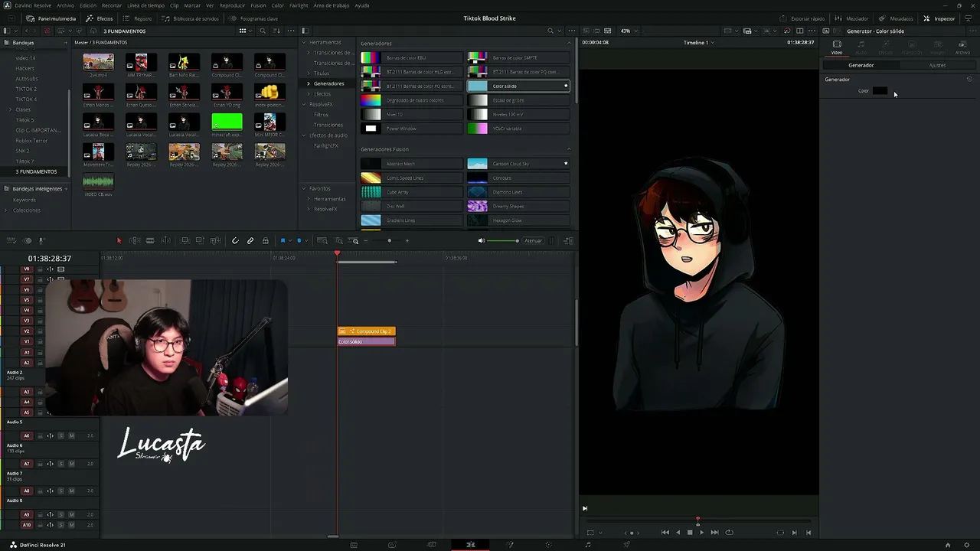The image size is (980, 551).
Task: Click the play button in viewer
Action: click(x=701, y=533)
